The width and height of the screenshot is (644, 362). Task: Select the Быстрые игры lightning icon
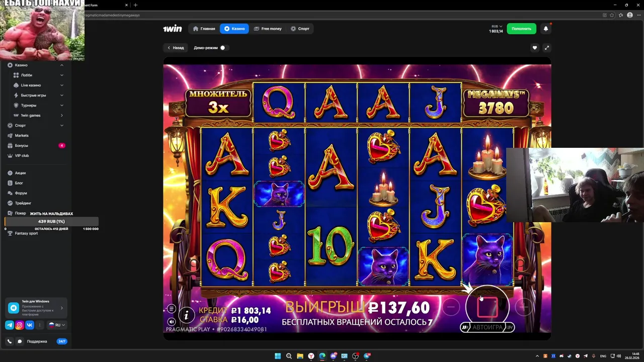click(16, 95)
